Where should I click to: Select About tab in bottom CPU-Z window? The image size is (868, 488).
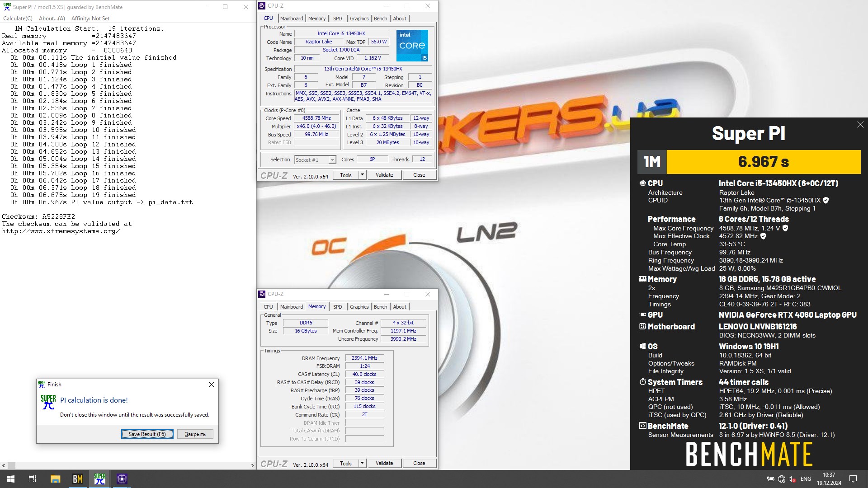(x=400, y=307)
